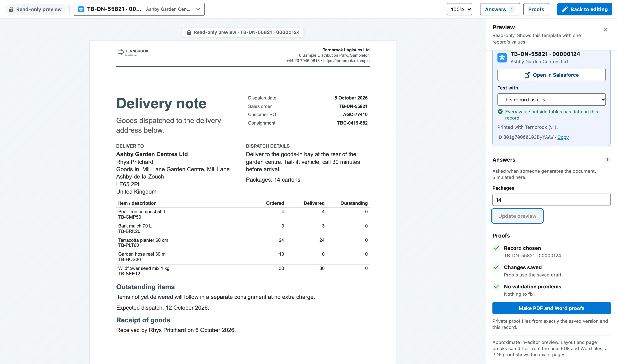Click the checkmark icon next to Record chosen

click(x=496, y=248)
